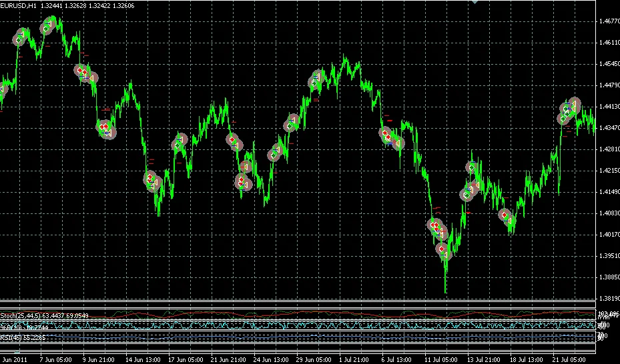Click the 6 Jul 13:00 time label
The image size is (620, 364).
(x=396, y=359)
